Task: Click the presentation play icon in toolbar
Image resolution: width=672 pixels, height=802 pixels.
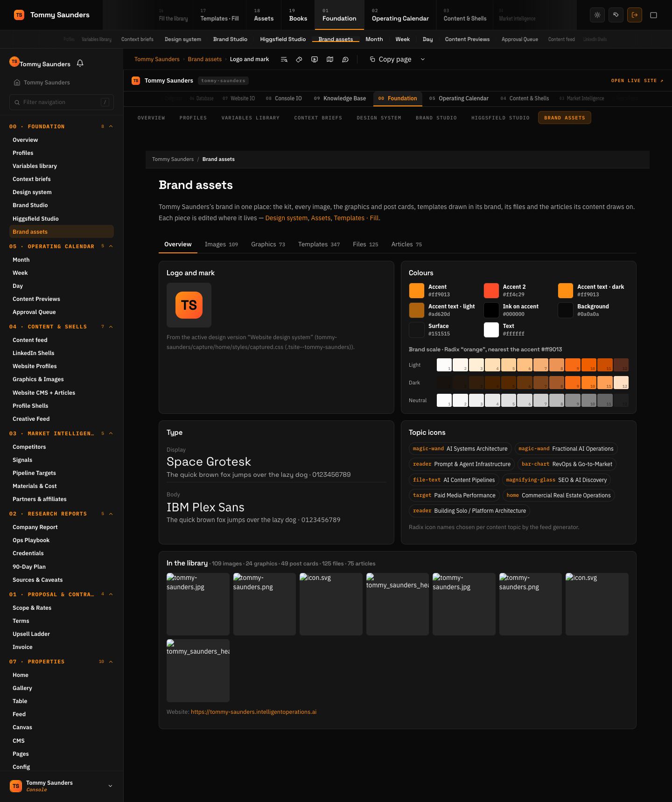Action: pos(315,59)
